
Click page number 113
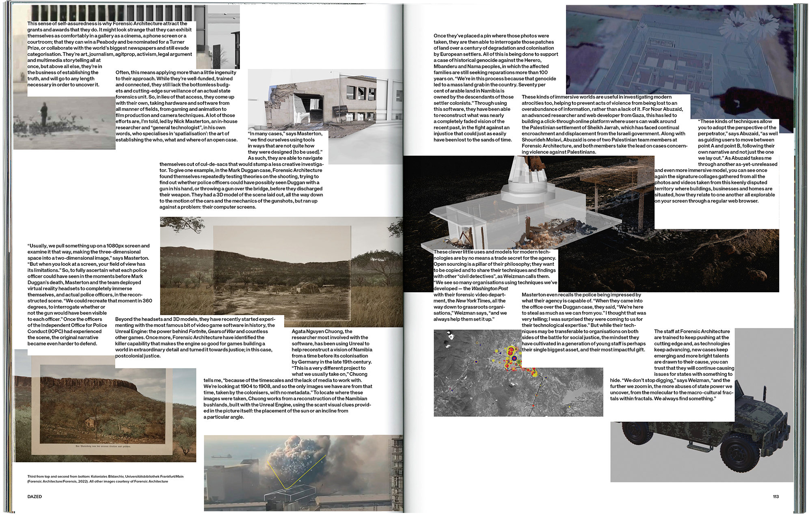click(x=775, y=496)
